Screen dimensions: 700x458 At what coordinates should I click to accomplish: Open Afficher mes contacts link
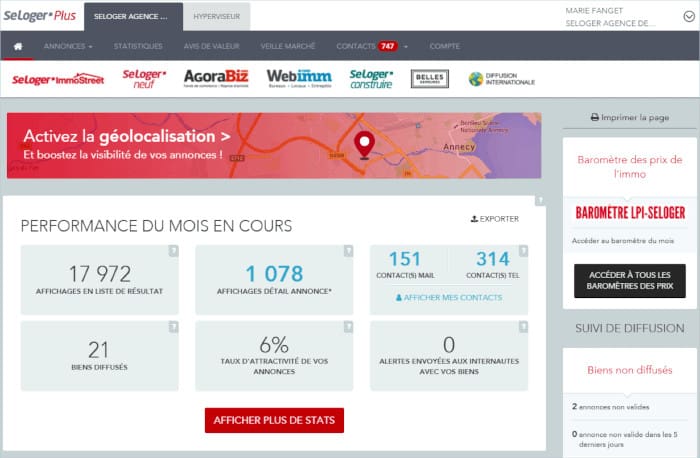click(x=449, y=297)
